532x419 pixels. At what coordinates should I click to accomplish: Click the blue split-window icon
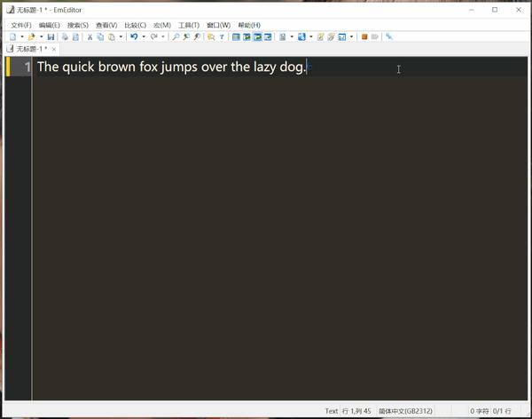click(x=301, y=37)
